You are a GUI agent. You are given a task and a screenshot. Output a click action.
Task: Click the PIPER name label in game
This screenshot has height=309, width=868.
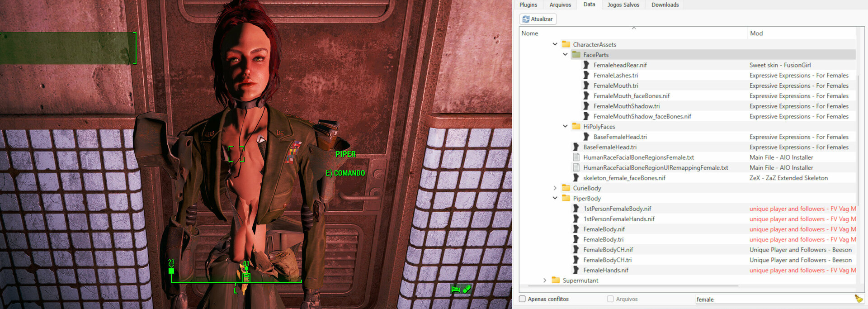(345, 154)
